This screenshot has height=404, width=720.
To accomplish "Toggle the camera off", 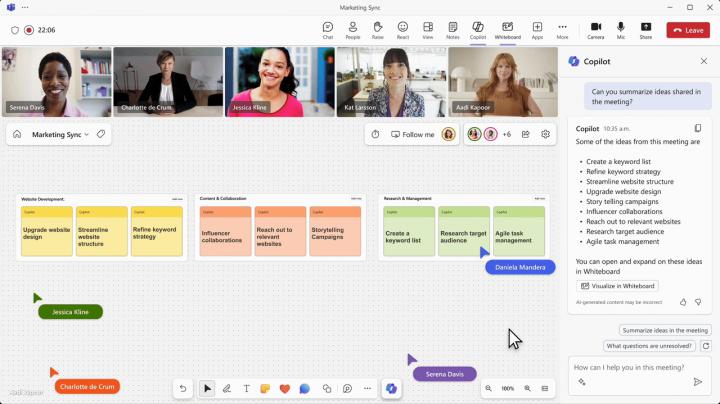I will (x=595, y=29).
